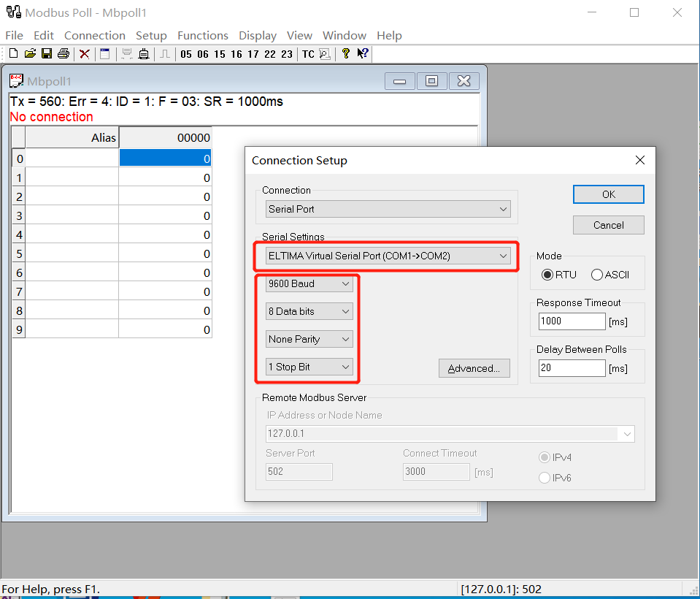Confirm Connection Setup with OK
The image size is (700, 599).
(x=609, y=194)
